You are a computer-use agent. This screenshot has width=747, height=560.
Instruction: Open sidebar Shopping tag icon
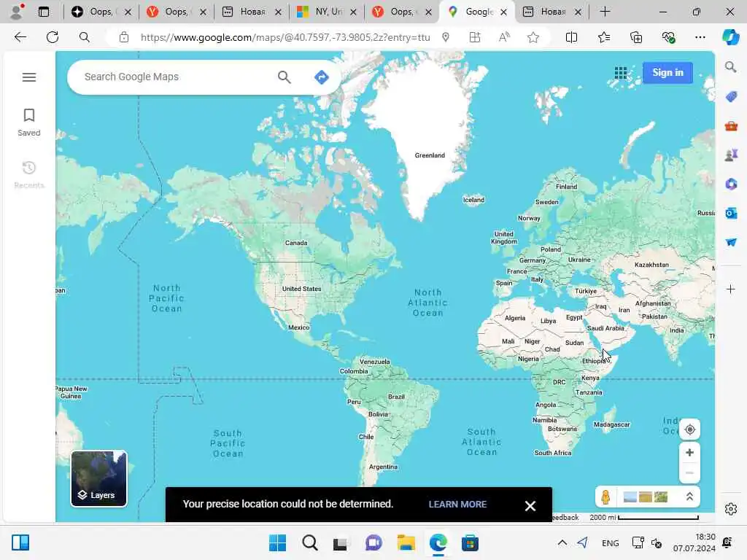point(731,97)
